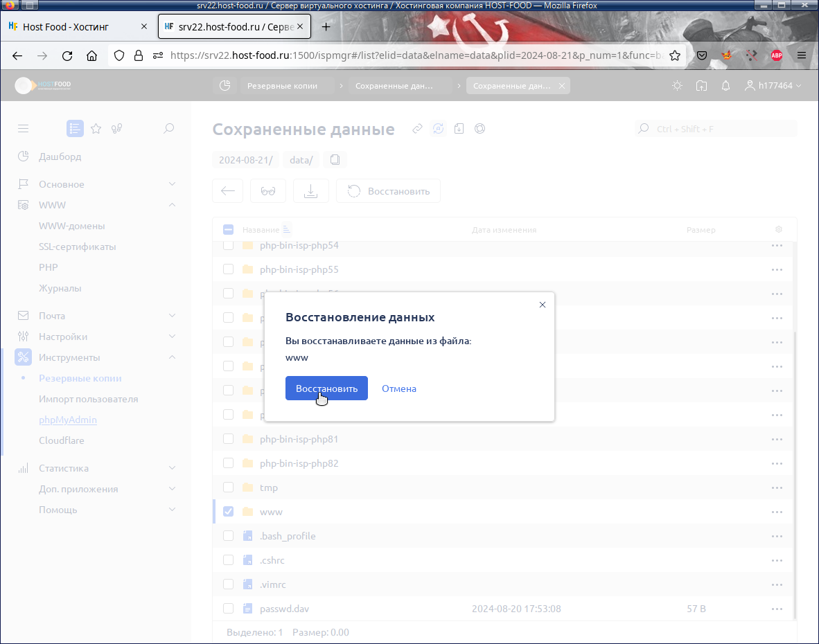Click the sidebar search magnifier icon
The width and height of the screenshot is (819, 644).
point(168,128)
